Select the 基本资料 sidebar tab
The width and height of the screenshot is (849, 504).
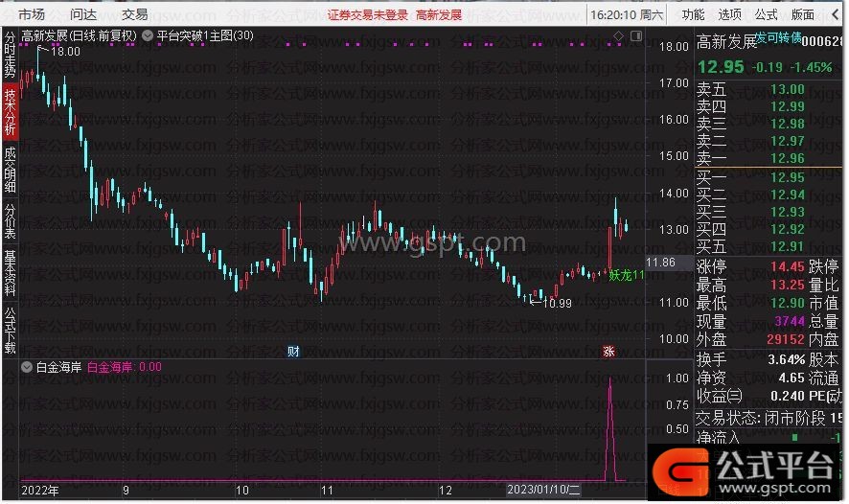coord(10,272)
